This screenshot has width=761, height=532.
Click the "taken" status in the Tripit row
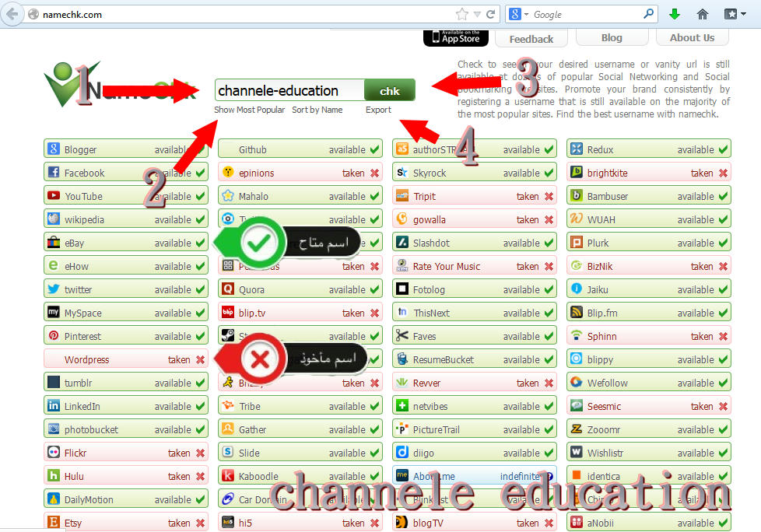point(528,197)
